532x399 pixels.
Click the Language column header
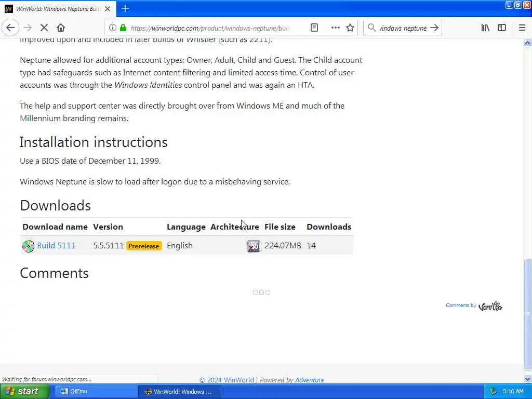tap(186, 227)
